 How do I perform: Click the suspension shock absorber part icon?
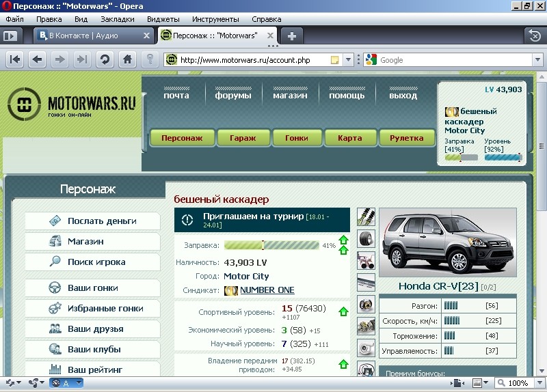[366, 216]
